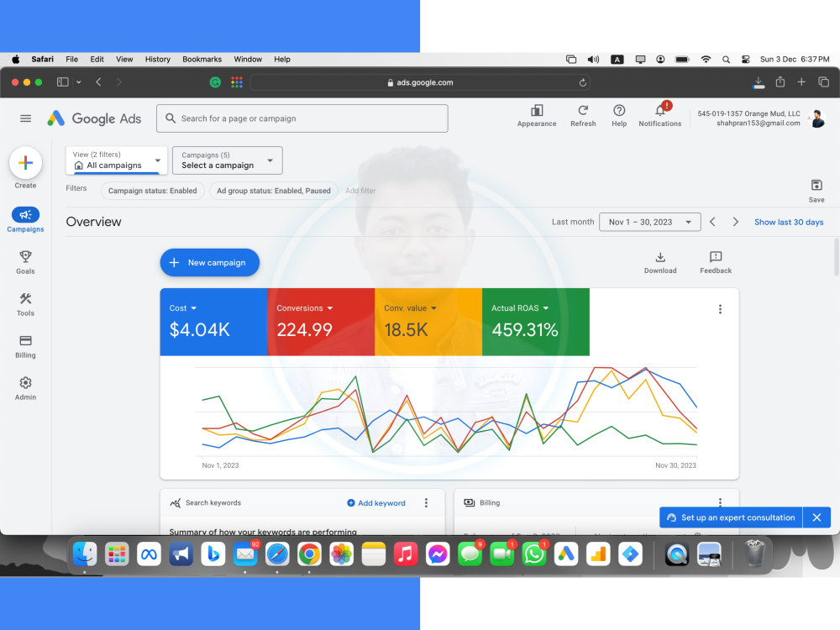Open the Bookmarks menu
Screen dimensions: 840x630
tap(202, 60)
